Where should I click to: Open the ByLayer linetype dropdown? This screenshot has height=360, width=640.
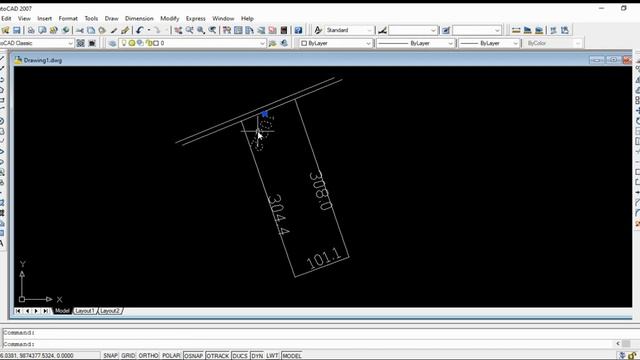pyautogui.click(x=415, y=43)
